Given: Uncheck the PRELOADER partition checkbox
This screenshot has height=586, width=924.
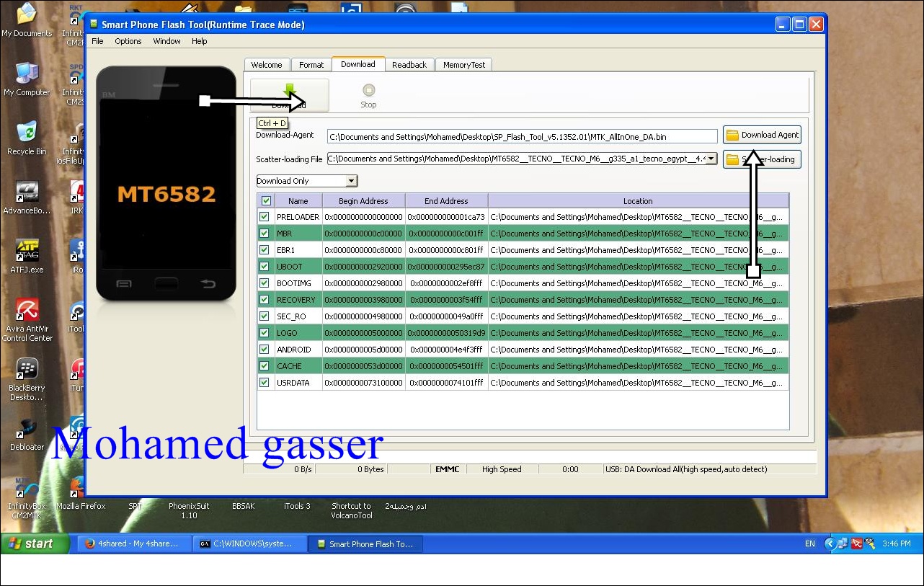Looking at the screenshot, I should click(x=265, y=216).
